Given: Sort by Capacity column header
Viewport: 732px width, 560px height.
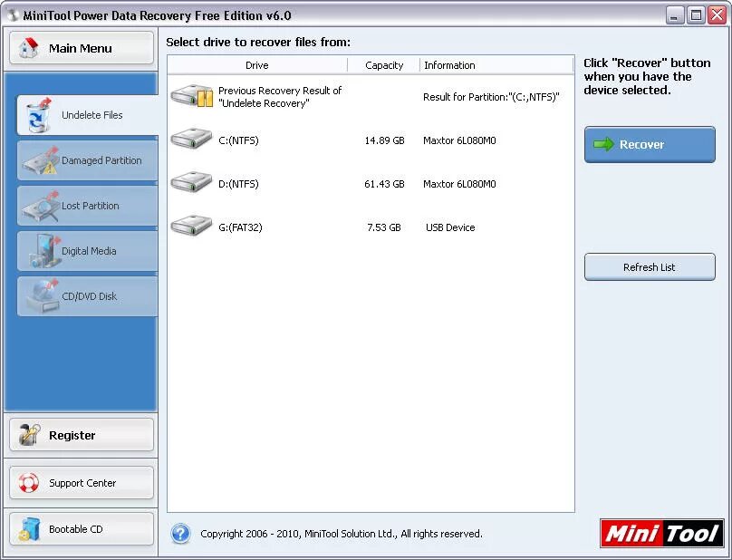Looking at the screenshot, I should click(384, 65).
